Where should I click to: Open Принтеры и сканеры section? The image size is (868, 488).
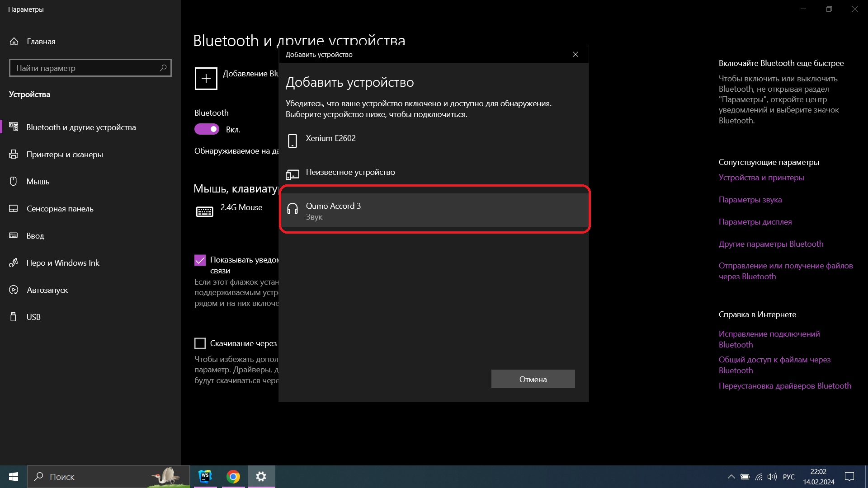pyautogui.click(x=90, y=155)
